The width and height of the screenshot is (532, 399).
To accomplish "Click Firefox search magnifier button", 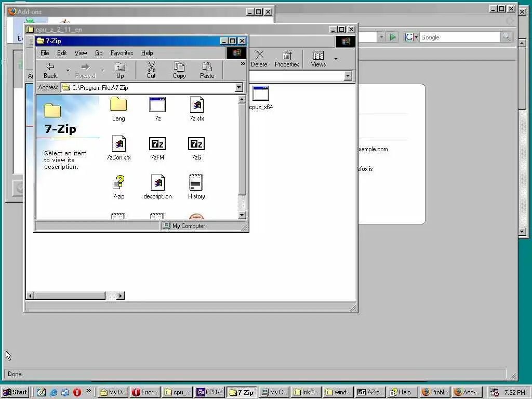I will click(507, 37).
